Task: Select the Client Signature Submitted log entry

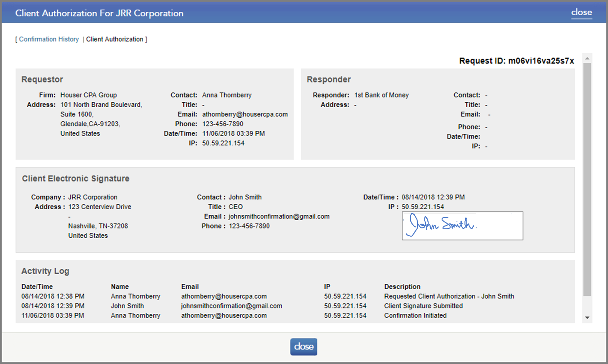Action: [423, 306]
